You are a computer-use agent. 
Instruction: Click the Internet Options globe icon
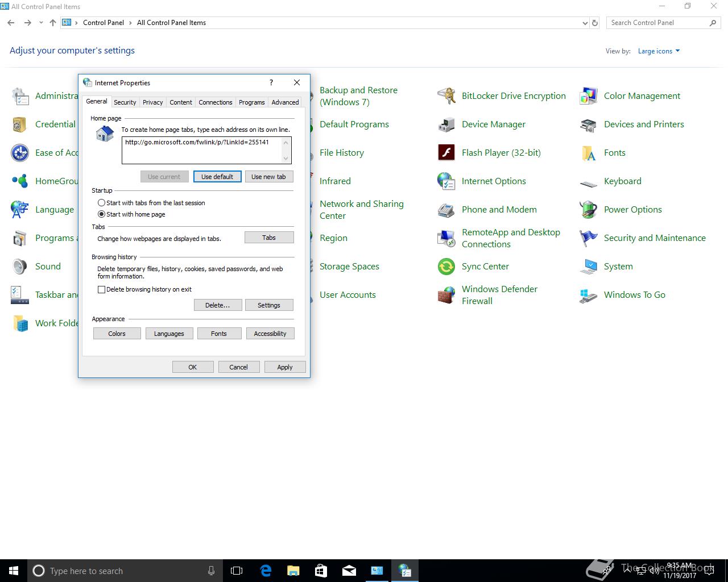click(446, 181)
